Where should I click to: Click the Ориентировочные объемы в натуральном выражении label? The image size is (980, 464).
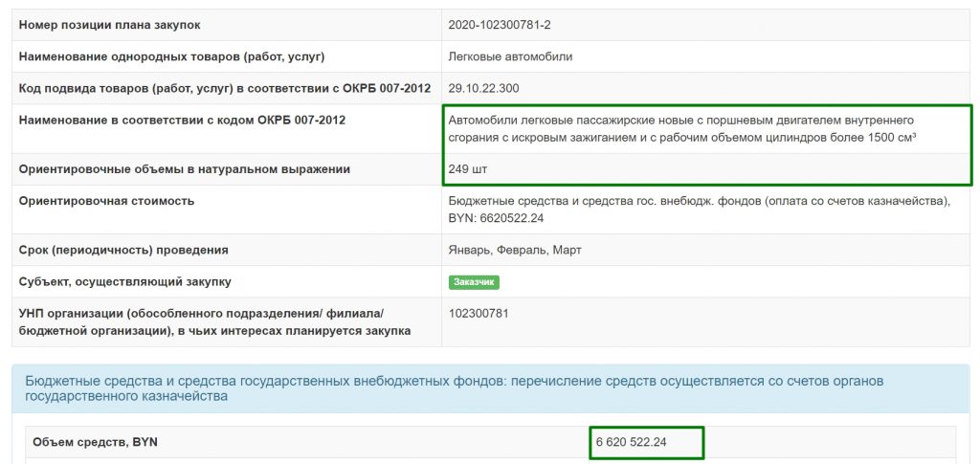pyautogui.click(x=185, y=169)
